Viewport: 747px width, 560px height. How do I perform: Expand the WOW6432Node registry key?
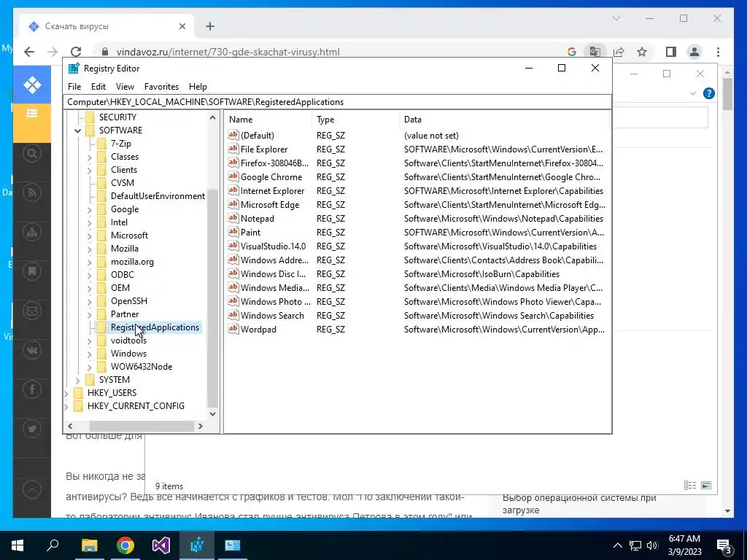coord(90,367)
